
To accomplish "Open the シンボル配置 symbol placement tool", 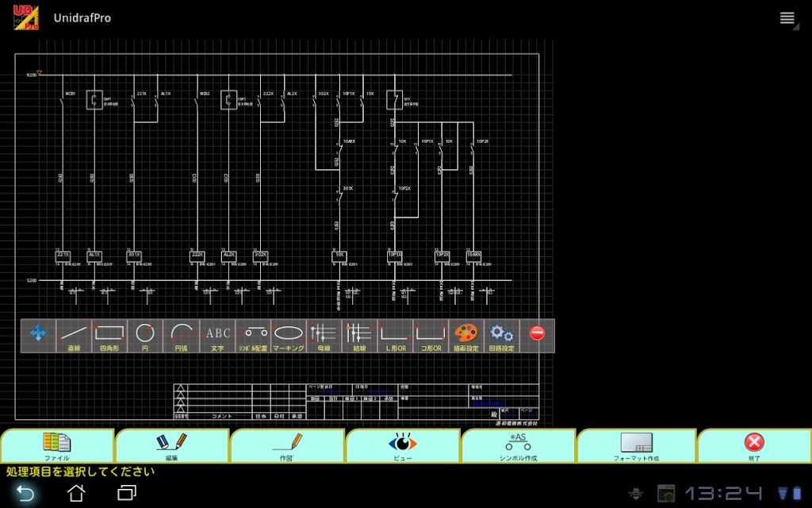I will [253, 336].
